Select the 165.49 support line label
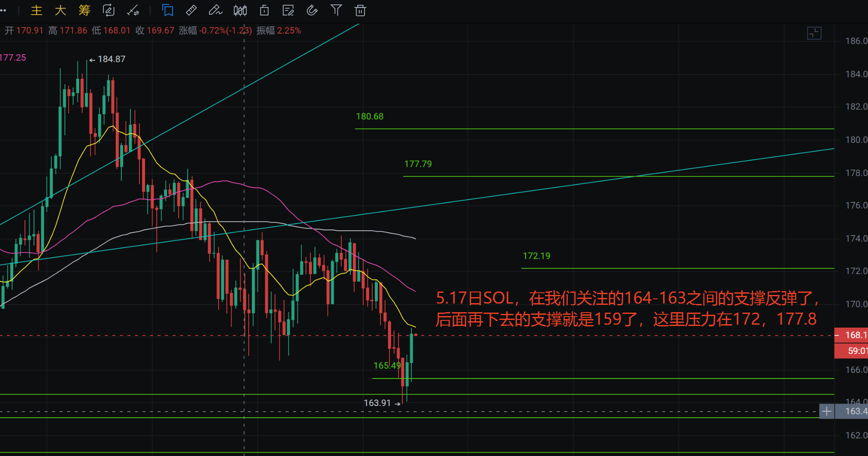This screenshot has height=456, width=868. pos(387,366)
